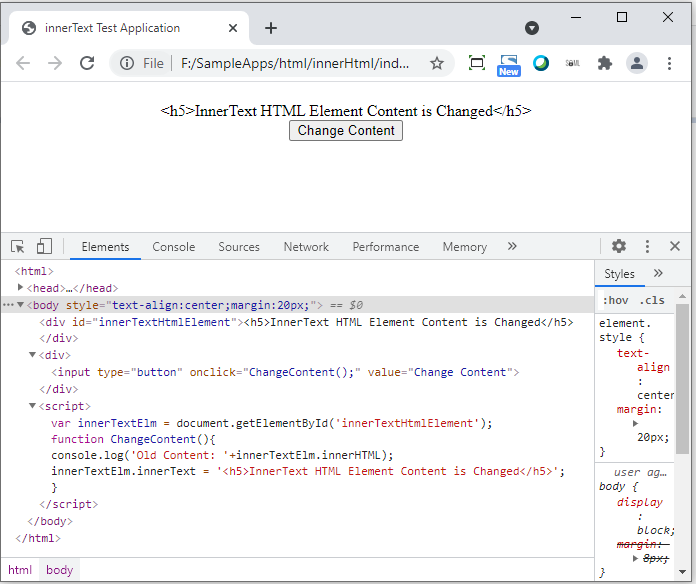696x584 pixels.
Task: Toggle the device toolbar icon
Action: click(44, 246)
